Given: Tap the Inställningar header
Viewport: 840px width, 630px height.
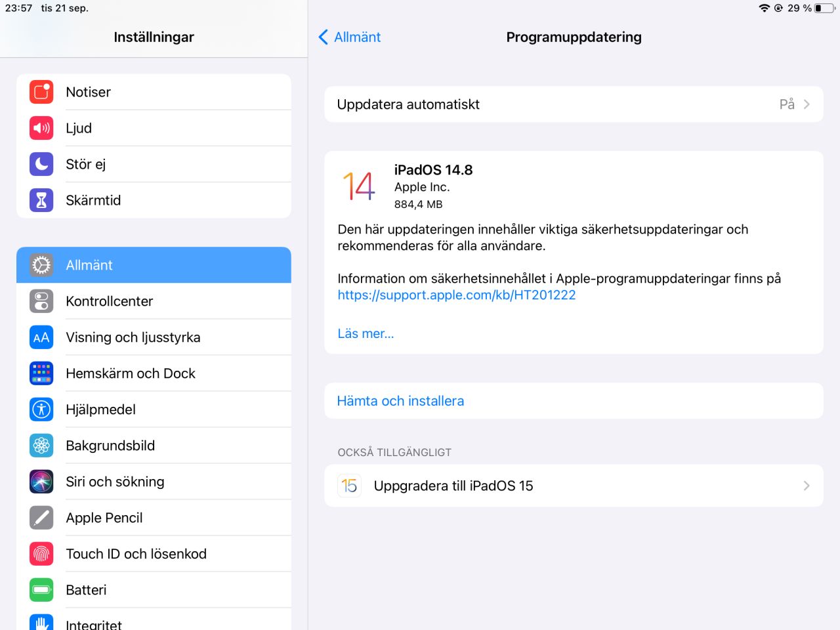Looking at the screenshot, I should point(154,37).
